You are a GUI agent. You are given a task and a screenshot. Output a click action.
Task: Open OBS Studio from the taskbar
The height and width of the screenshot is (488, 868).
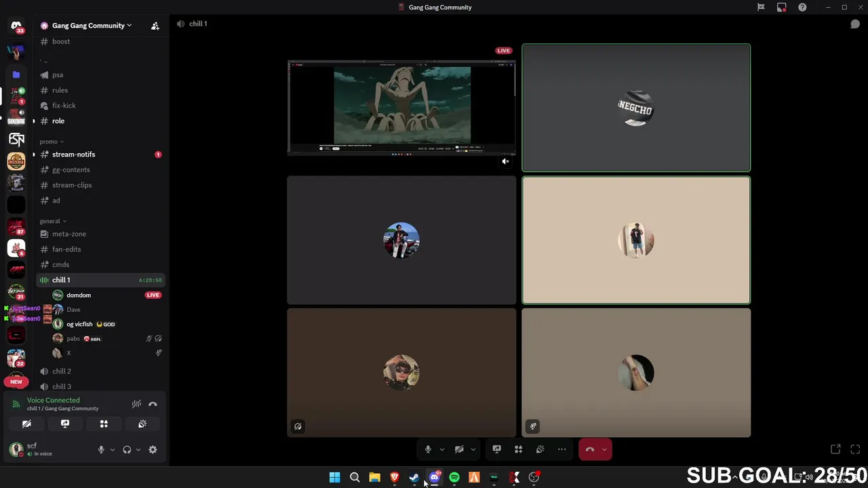coord(534,478)
